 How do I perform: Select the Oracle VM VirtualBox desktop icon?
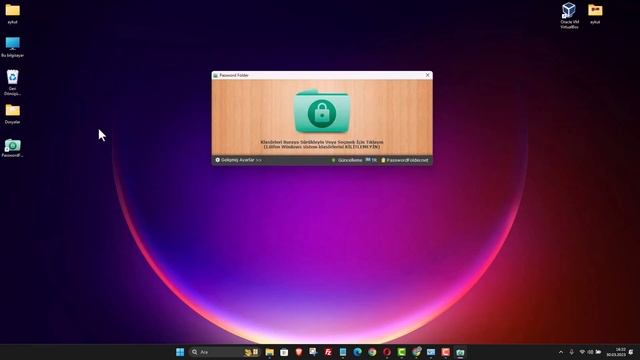pos(569,16)
